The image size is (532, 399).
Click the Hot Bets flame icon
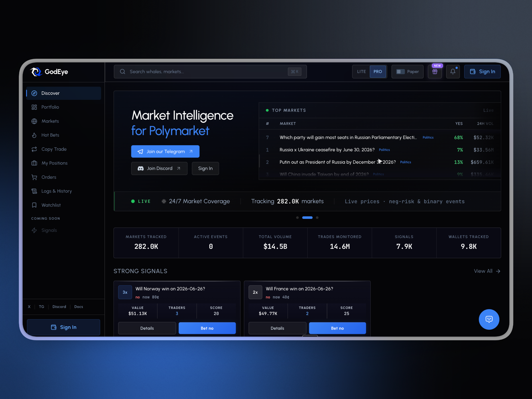pyautogui.click(x=34, y=135)
